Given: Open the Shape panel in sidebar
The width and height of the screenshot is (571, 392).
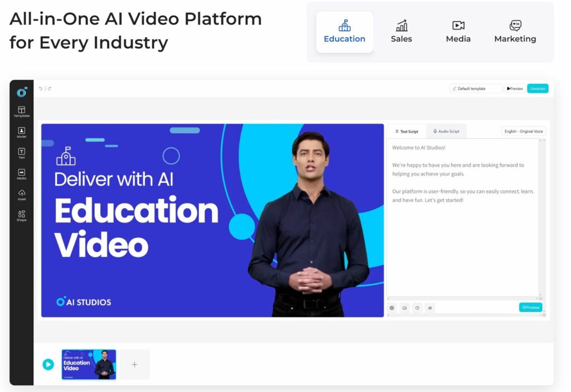Looking at the screenshot, I should click(22, 216).
